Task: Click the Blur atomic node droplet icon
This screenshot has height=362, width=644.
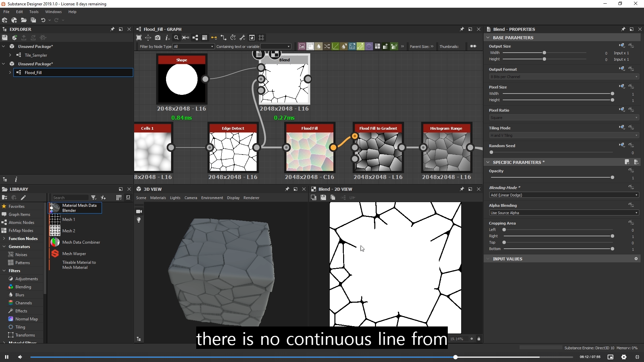Action: tap(319, 47)
